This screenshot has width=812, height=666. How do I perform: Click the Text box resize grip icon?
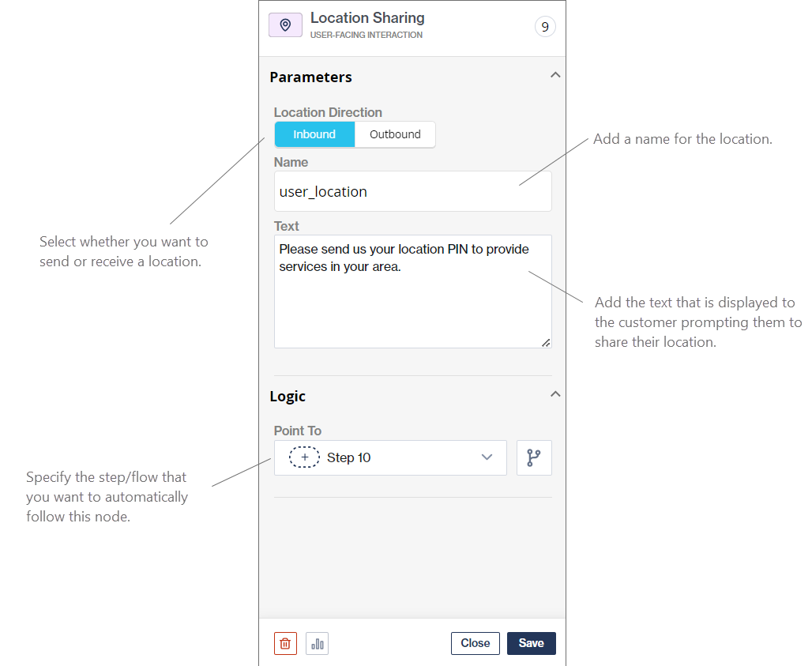pyautogui.click(x=546, y=343)
